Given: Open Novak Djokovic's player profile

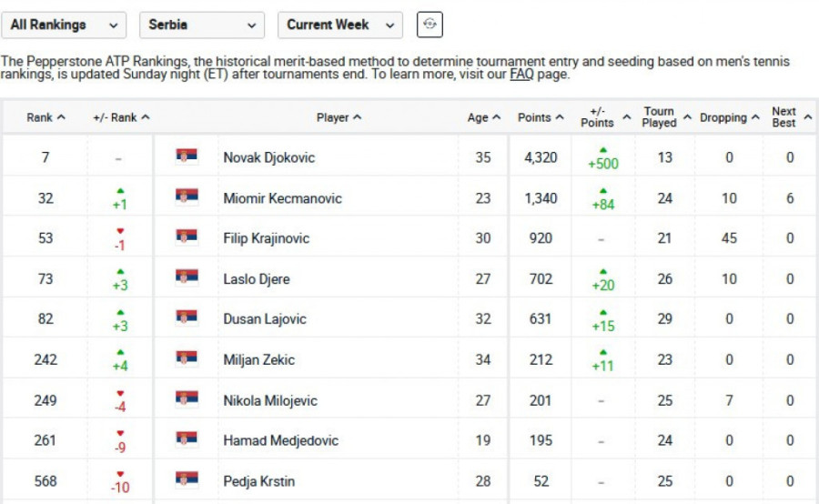Looking at the screenshot, I should pos(268,157).
